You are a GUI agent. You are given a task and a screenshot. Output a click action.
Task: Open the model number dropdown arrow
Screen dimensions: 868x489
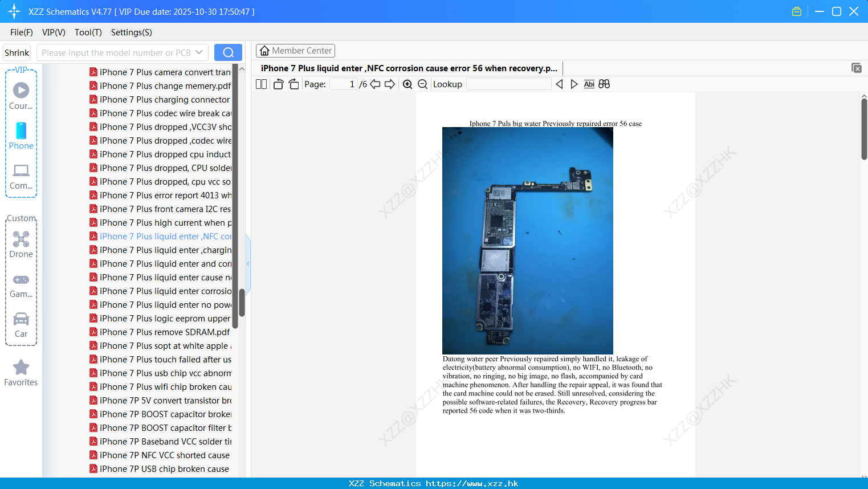[199, 52]
